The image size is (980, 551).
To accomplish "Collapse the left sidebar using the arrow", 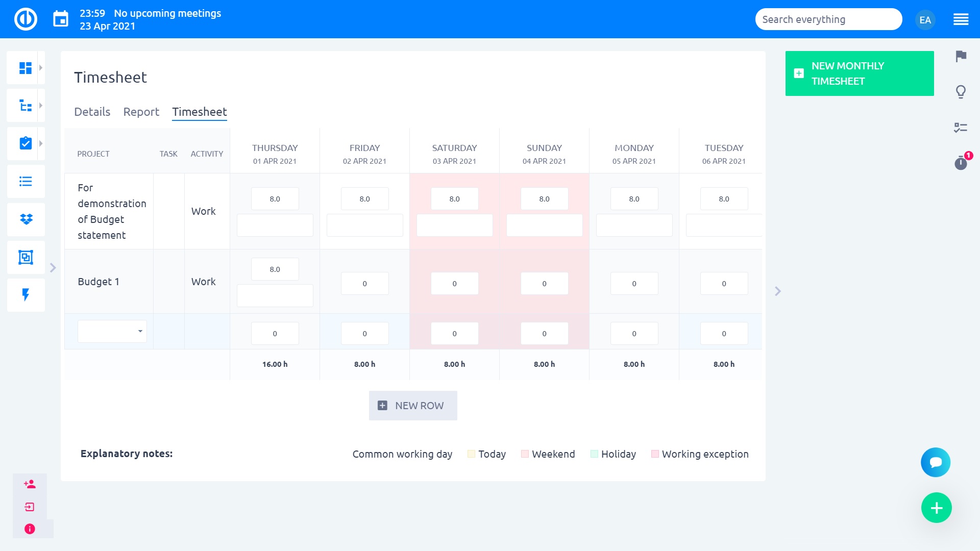I will [x=53, y=267].
